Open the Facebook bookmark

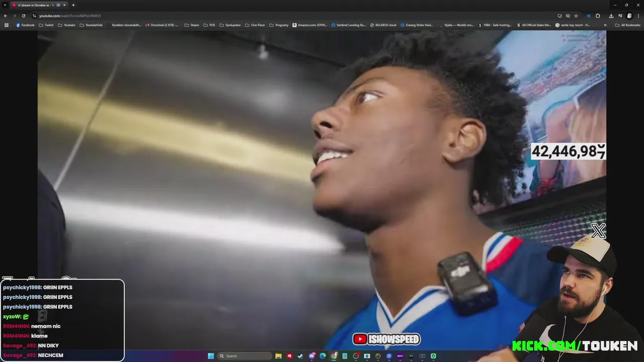(x=25, y=25)
